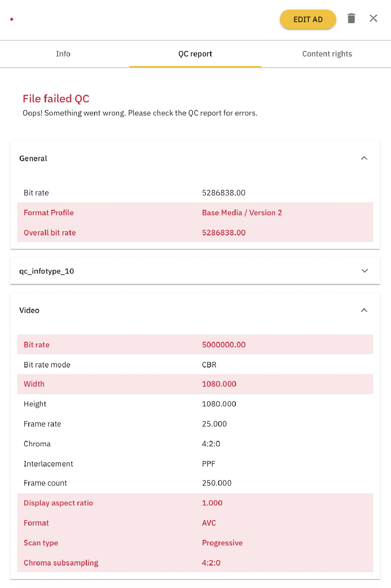Select the Scan type Progressive row
This screenshot has height=588, width=391.
(195, 543)
